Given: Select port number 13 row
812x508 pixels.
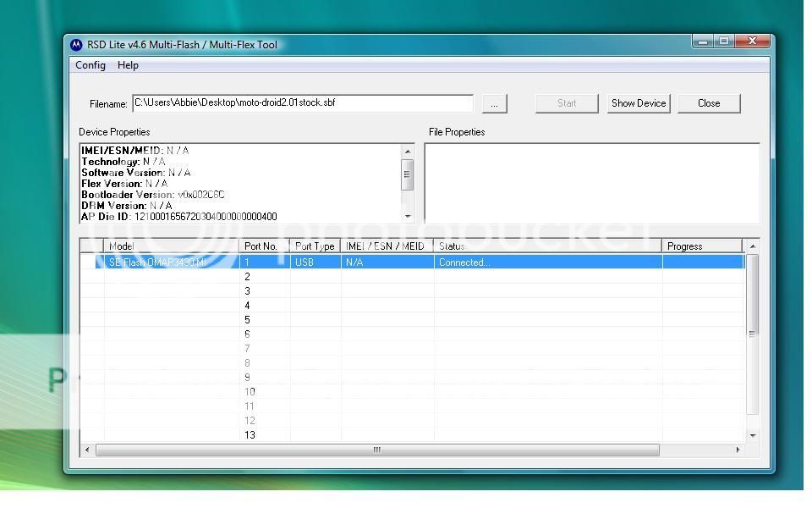Looking at the screenshot, I should (x=413, y=435).
